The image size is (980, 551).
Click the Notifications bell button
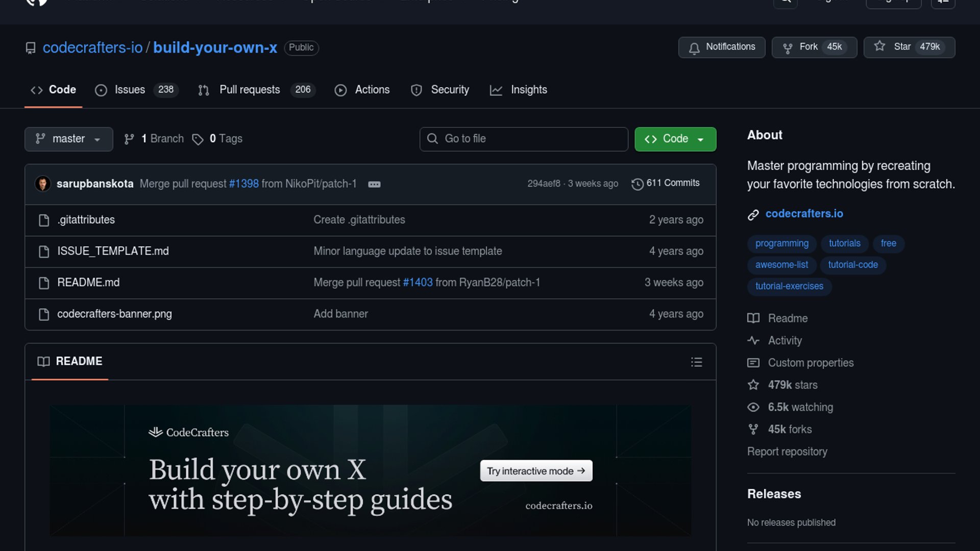[721, 47]
